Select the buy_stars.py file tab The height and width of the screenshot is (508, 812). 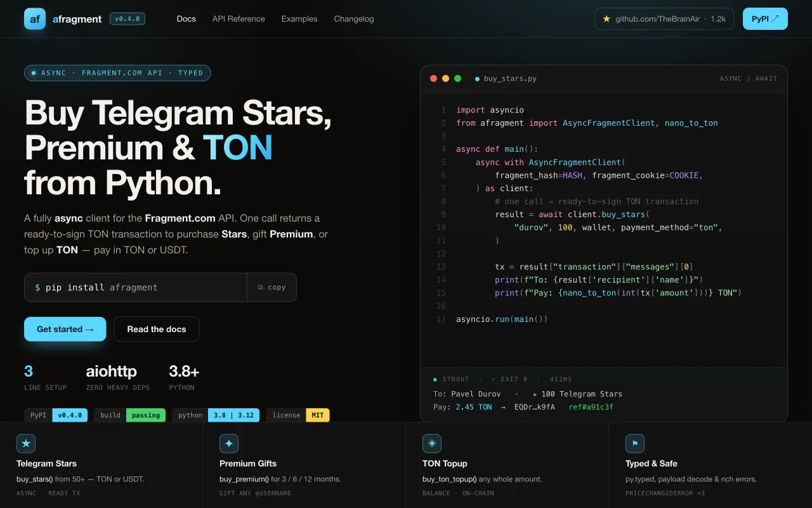pos(506,79)
